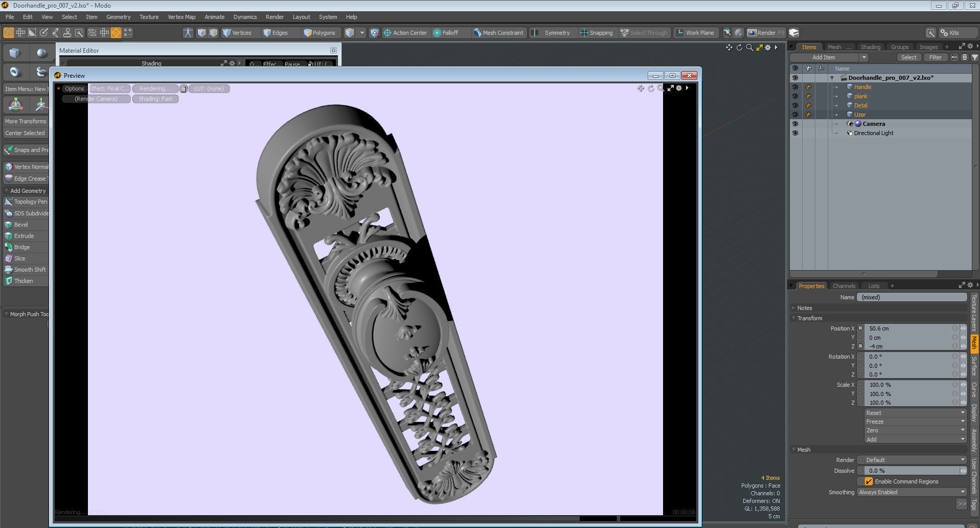Select the Bevel tool

26,225
